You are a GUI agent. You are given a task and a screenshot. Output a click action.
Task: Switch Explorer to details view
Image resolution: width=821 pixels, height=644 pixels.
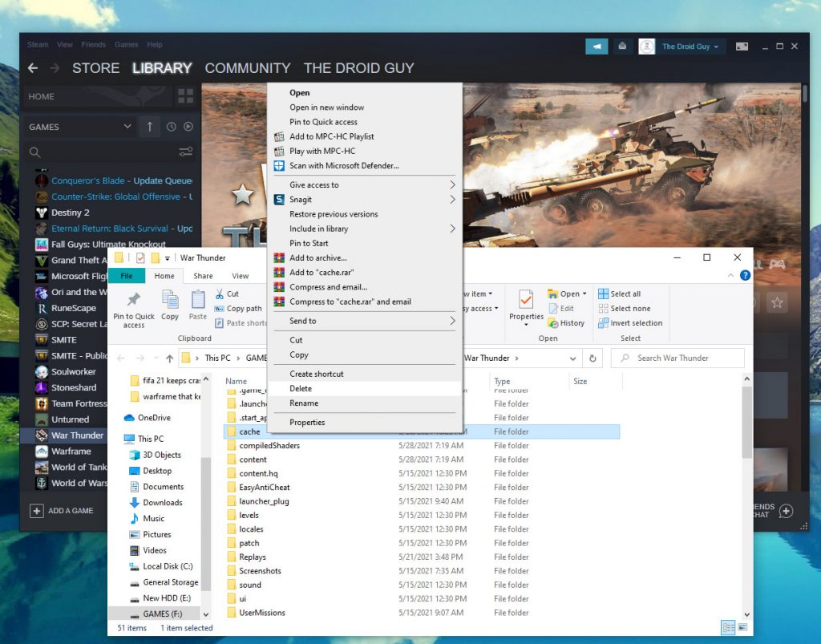pyautogui.click(x=728, y=627)
